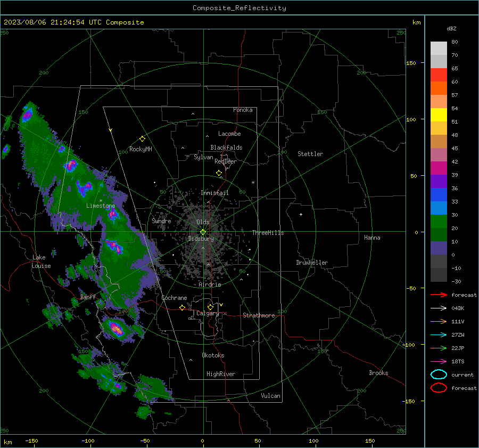
Task: Click the ThreeHills town label
Action: coord(268,233)
